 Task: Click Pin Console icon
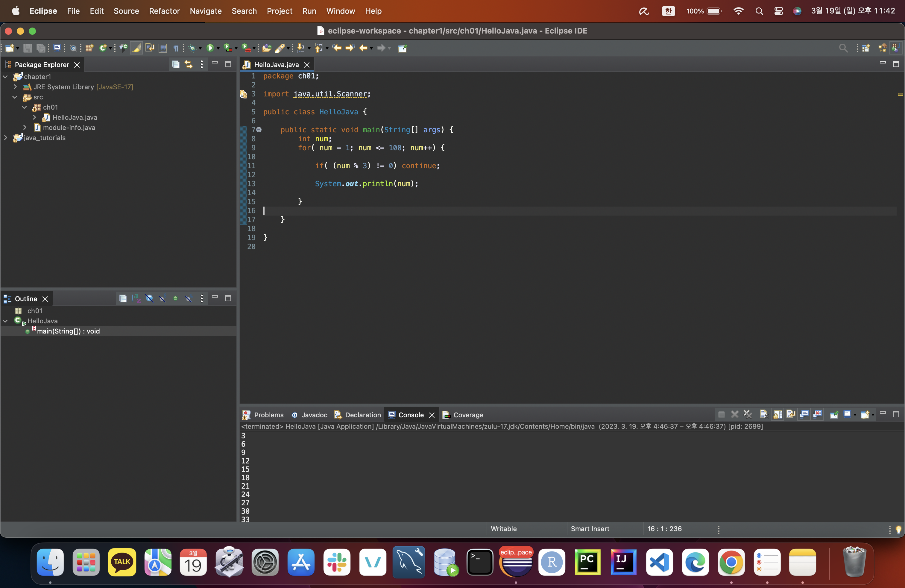(x=834, y=415)
